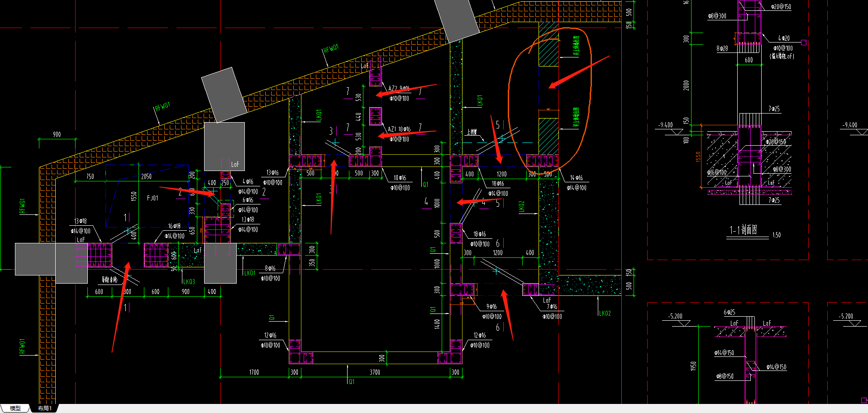Select the 14Φ16 rebar annotation
868x413 pixels.
576,178
